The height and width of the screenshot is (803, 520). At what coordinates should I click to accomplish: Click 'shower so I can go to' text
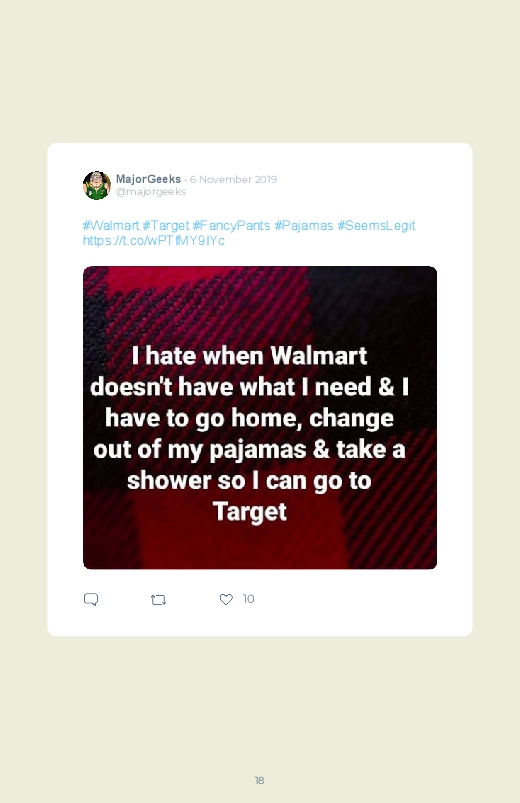click(x=249, y=480)
